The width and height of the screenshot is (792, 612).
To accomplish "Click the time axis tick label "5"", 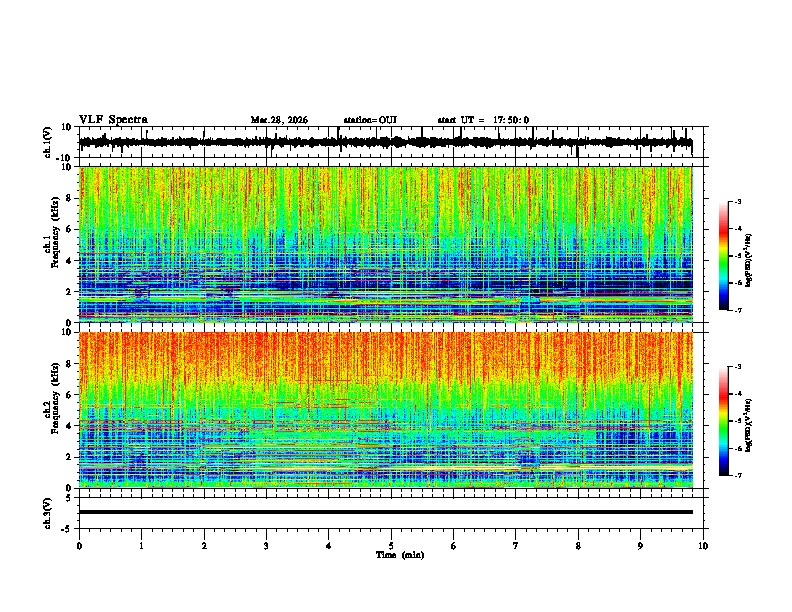I will pyautogui.click(x=391, y=546).
